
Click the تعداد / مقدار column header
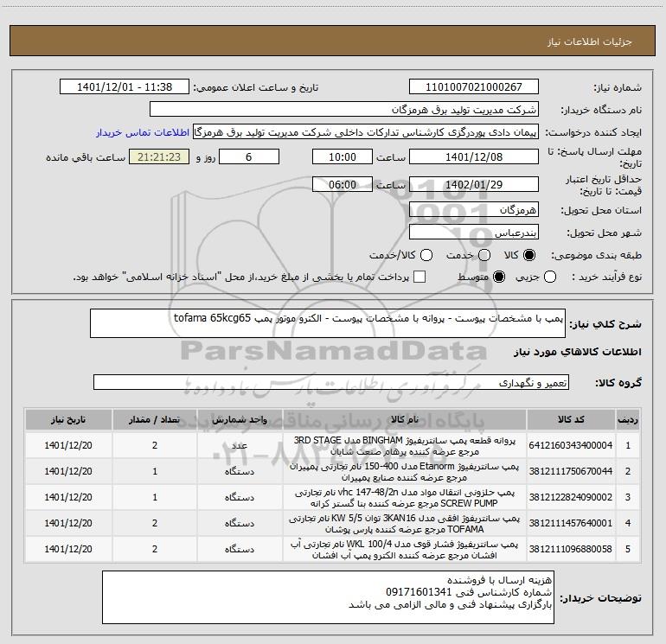(155, 419)
